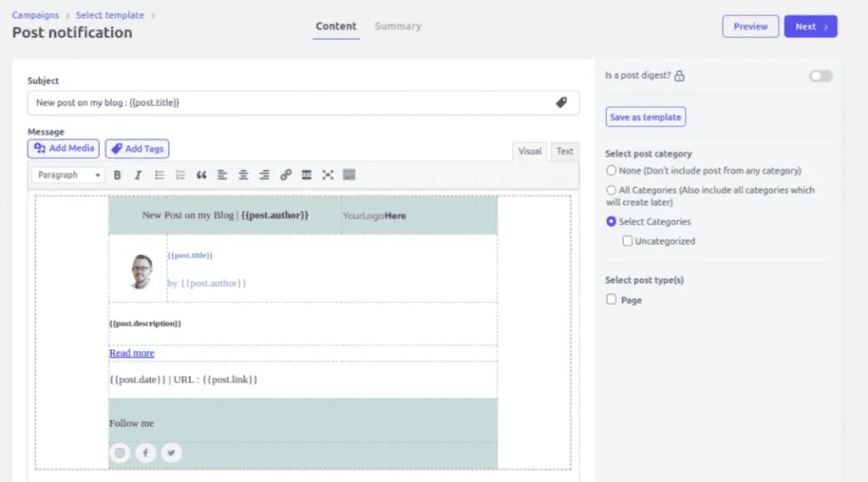Align text center
Viewport: 868px width, 482px height.
tap(243, 175)
